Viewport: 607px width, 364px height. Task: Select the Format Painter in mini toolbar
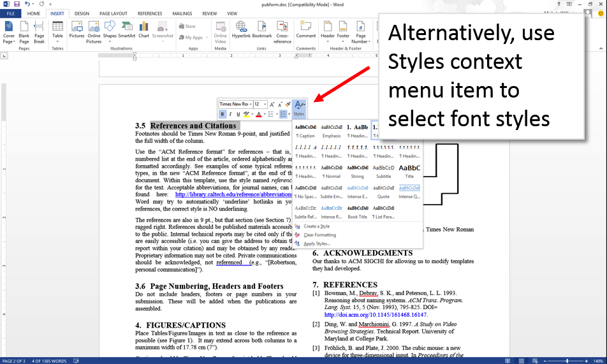point(288,104)
